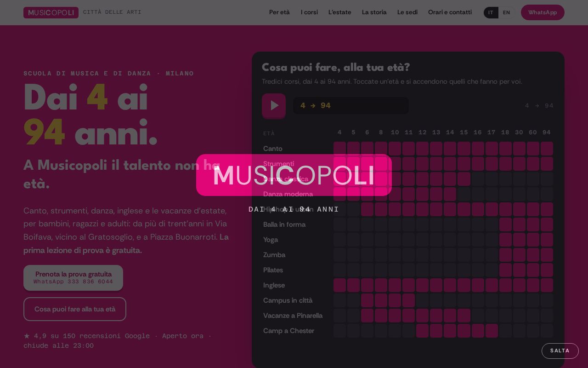Select age 4 column header
Image resolution: width=588 pixels, height=368 pixels.
(339, 132)
